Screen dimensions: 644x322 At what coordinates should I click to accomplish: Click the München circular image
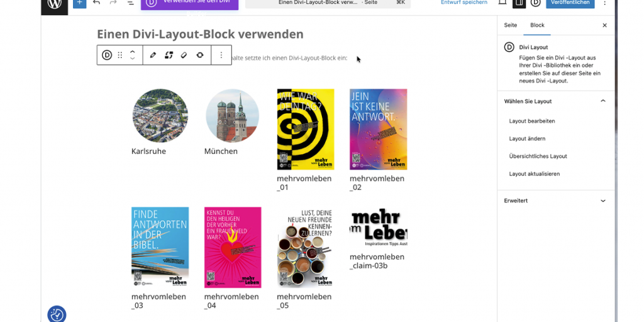point(232,116)
